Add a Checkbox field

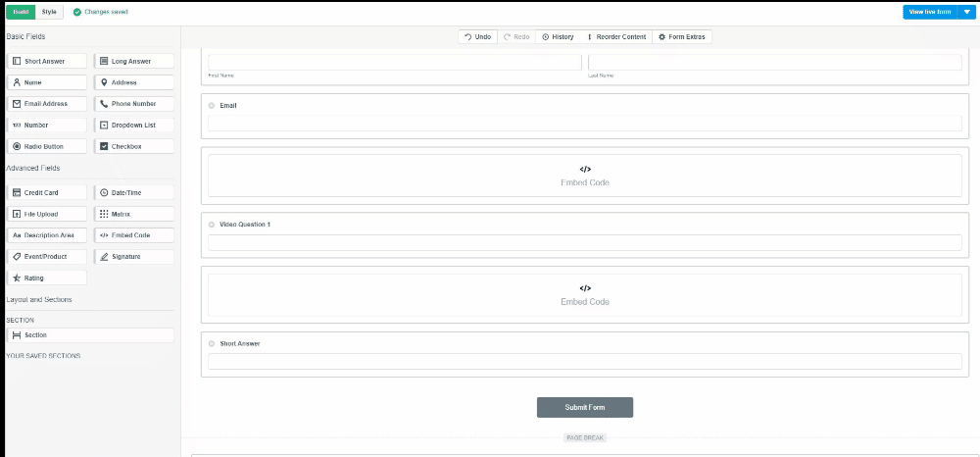pyautogui.click(x=133, y=146)
